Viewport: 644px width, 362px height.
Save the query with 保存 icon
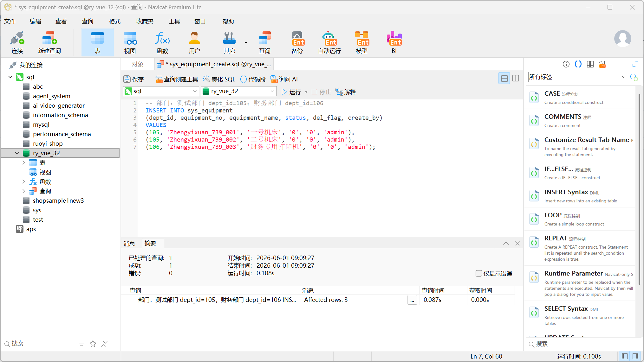[134, 79]
